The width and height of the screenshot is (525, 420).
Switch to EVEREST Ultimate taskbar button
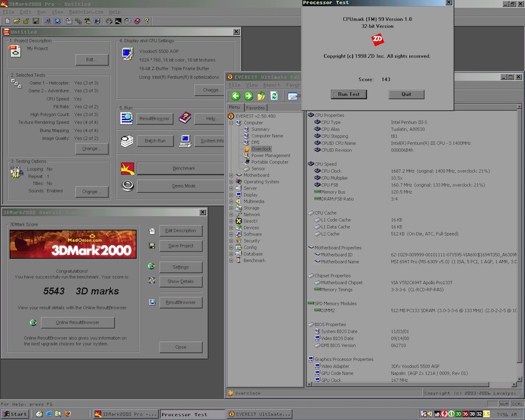click(x=259, y=414)
